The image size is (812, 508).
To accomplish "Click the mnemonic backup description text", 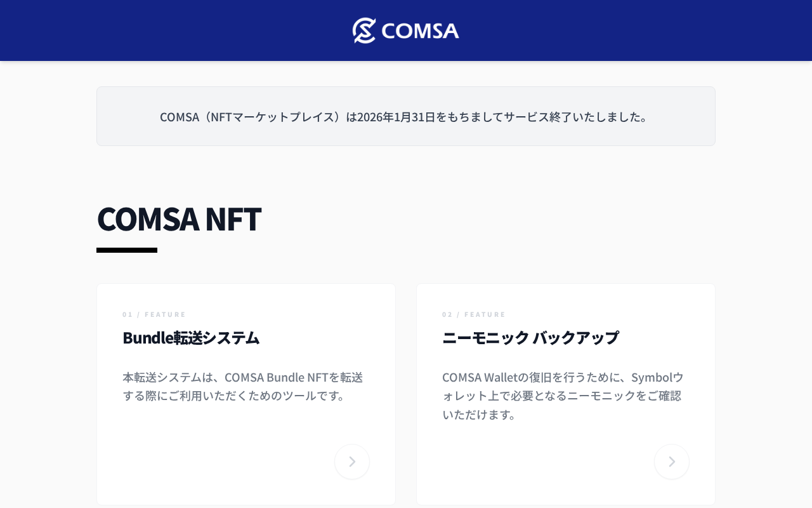I will click(562, 396).
